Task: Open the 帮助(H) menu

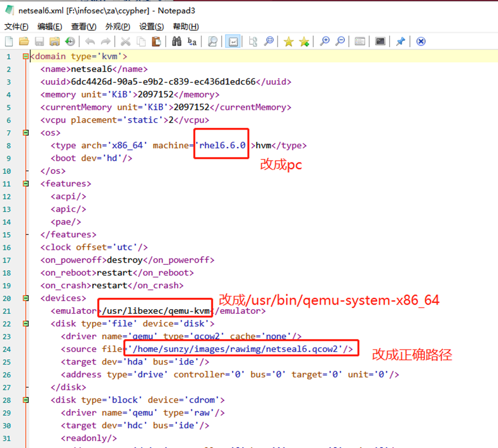Action: click(186, 26)
